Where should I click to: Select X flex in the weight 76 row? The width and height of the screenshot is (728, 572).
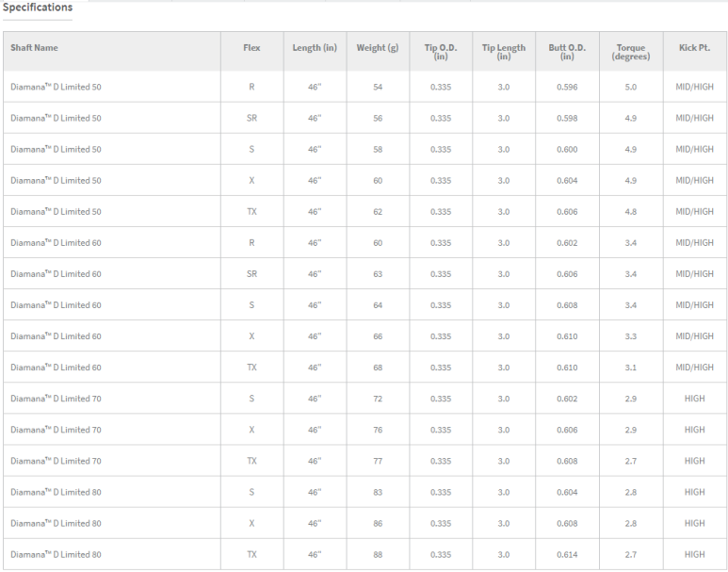point(251,430)
